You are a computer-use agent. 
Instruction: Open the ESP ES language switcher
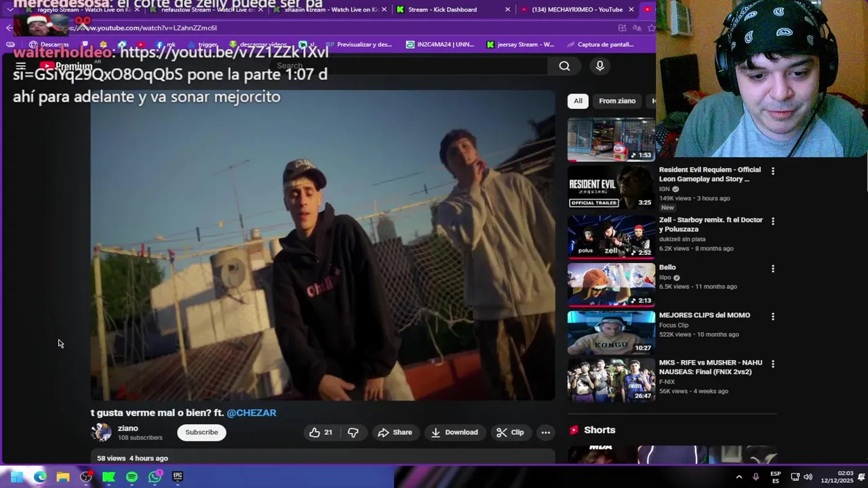775,477
